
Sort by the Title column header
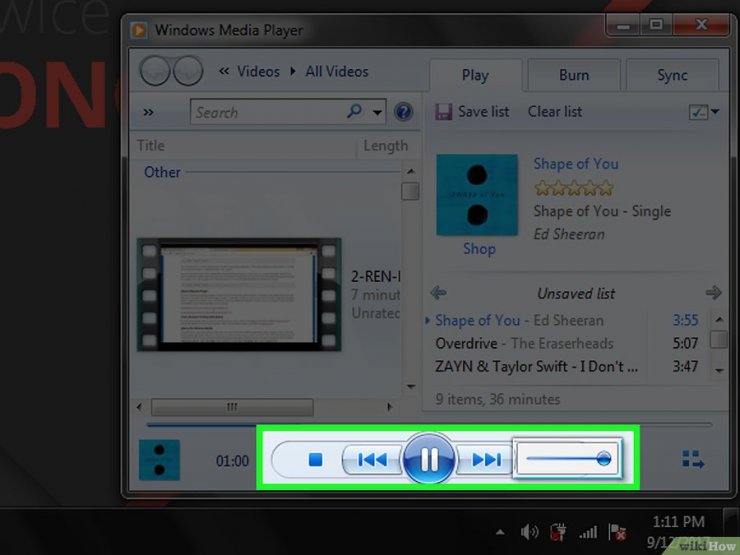151,145
